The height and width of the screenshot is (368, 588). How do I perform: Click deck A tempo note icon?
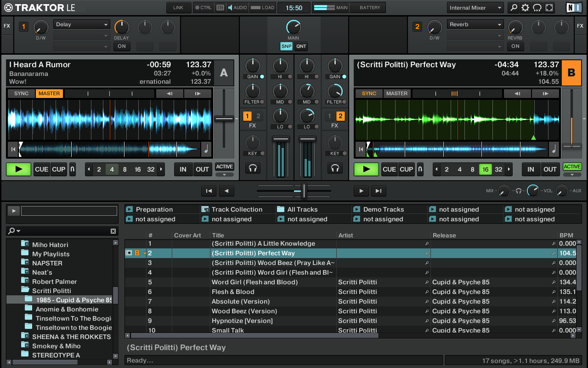coord(206,149)
